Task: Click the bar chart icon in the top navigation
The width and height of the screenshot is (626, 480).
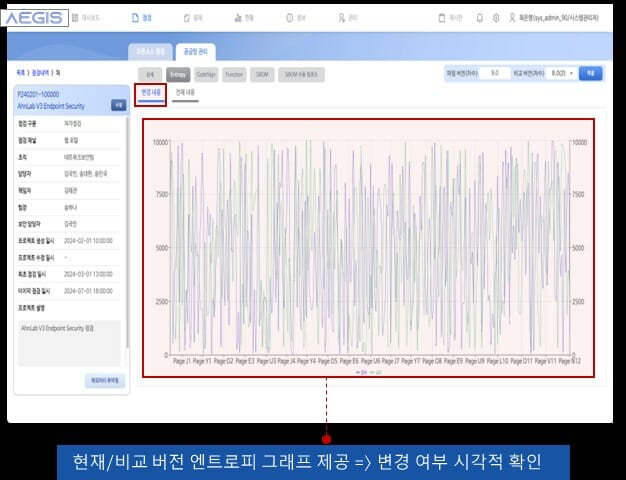Action: (x=236, y=18)
